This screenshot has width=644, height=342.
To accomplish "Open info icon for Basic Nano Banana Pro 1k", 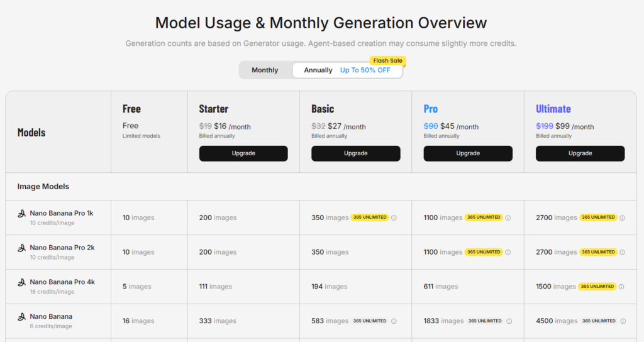I will point(394,218).
